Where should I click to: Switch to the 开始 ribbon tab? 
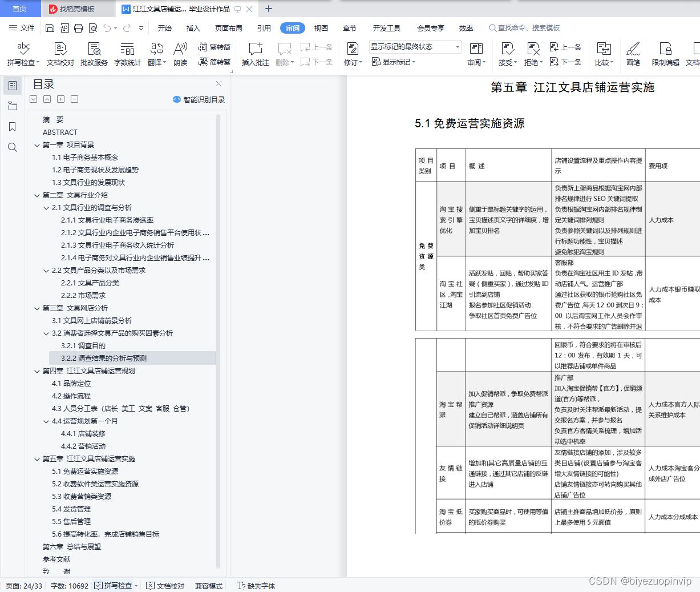pyautogui.click(x=165, y=28)
